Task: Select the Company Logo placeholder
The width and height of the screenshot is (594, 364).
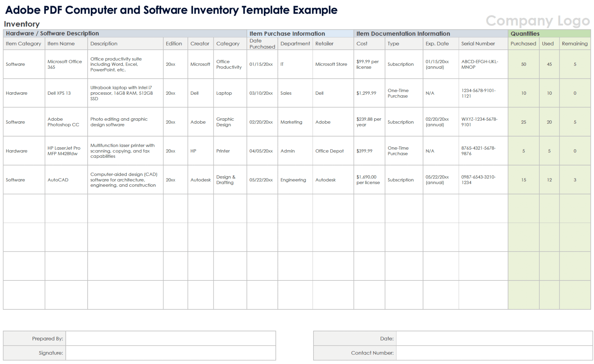Action: [538, 21]
